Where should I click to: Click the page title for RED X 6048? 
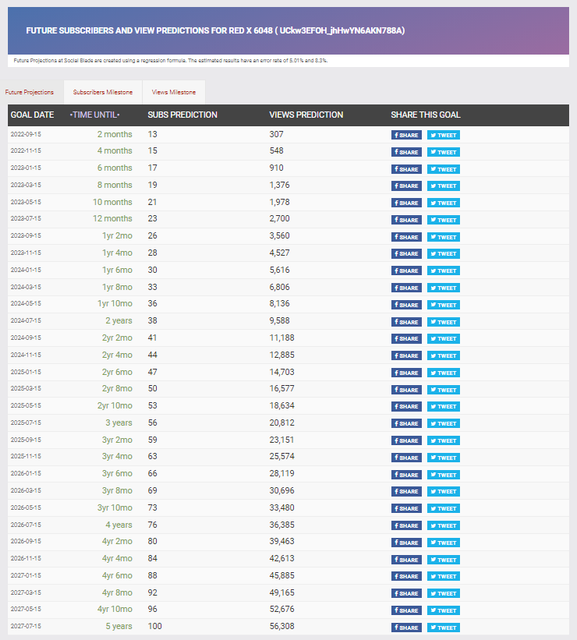[x=215, y=31]
